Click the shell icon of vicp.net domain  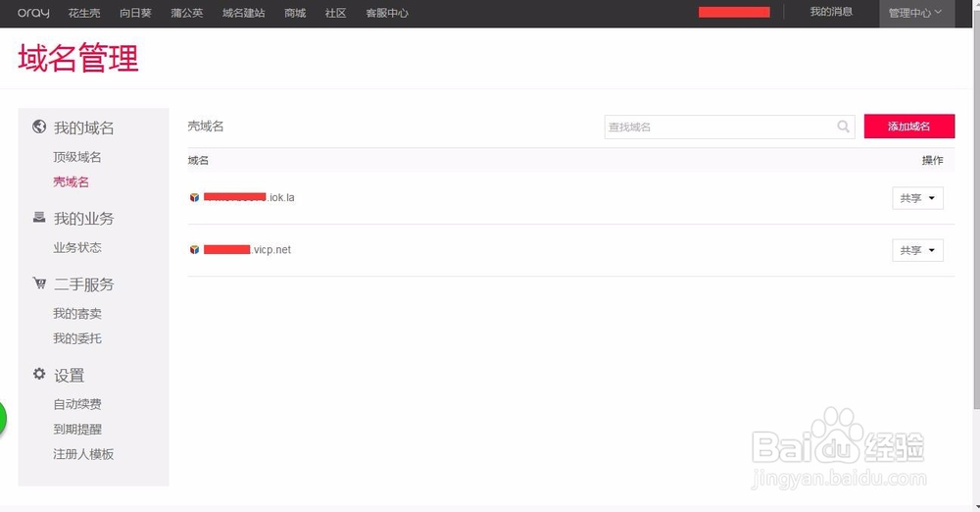[194, 250]
